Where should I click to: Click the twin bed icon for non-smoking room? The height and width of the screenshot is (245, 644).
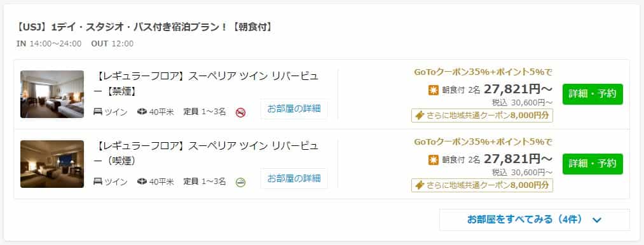coord(98,112)
